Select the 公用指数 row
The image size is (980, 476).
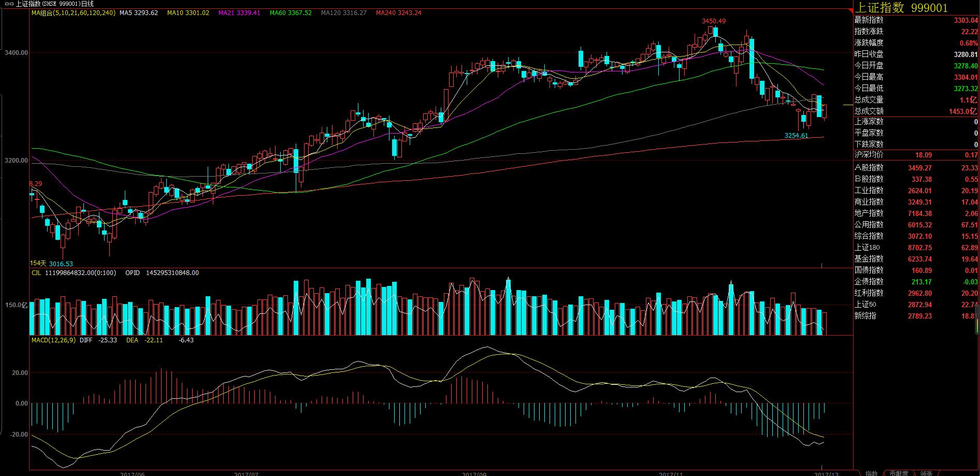(x=916, y=225)
